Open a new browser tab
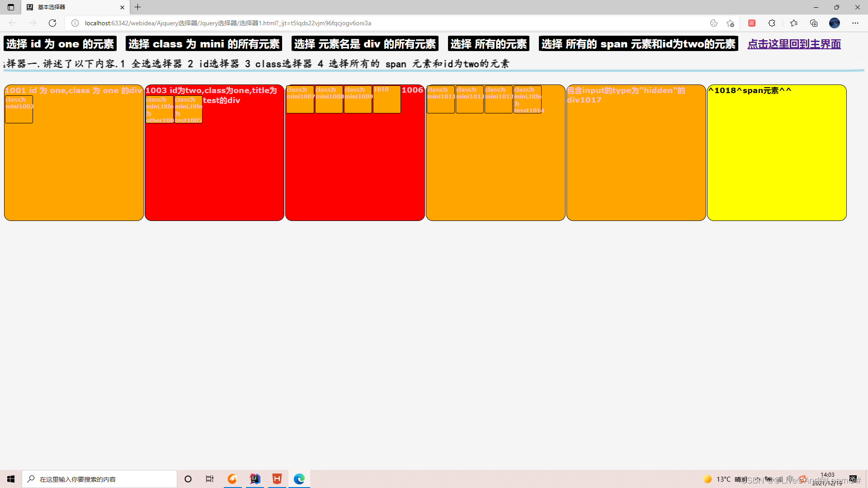Image resolution: width=868 pixels, height=488 pixels. click(x=138, y=7)
